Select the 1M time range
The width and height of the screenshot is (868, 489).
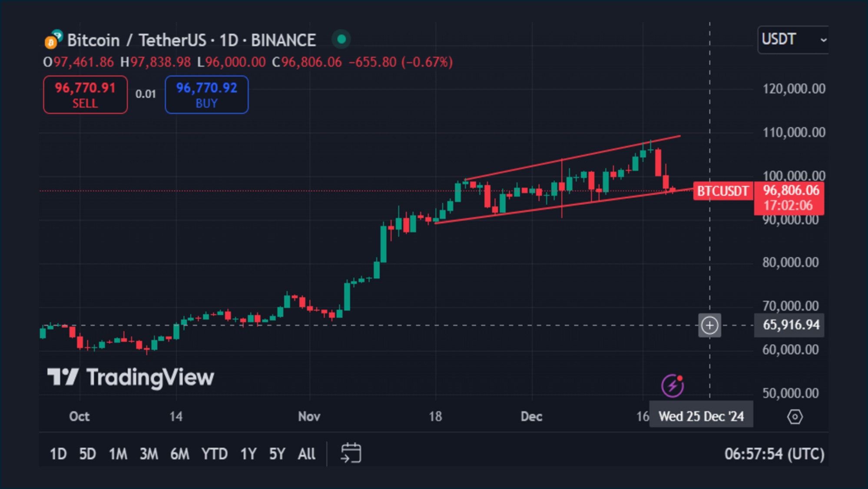click(118, 454)
